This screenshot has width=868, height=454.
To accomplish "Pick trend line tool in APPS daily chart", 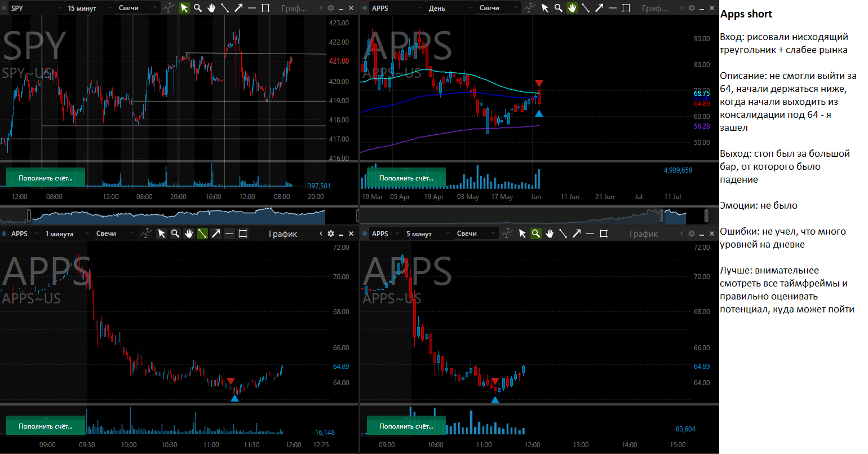I will pyautogui.click(x=586, y=8).
